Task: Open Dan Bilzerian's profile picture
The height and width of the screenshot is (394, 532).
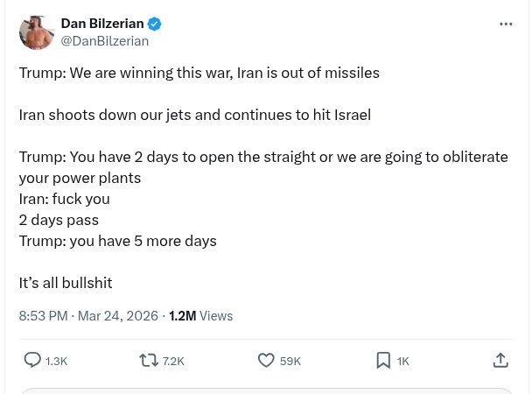Action: coord(36,32)
